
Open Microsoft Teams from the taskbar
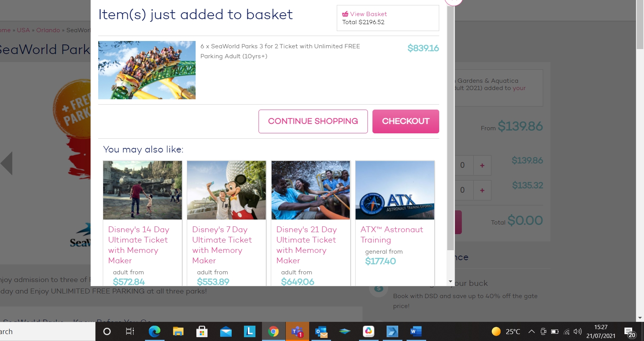pyautogui.click(x=297, y=331)
